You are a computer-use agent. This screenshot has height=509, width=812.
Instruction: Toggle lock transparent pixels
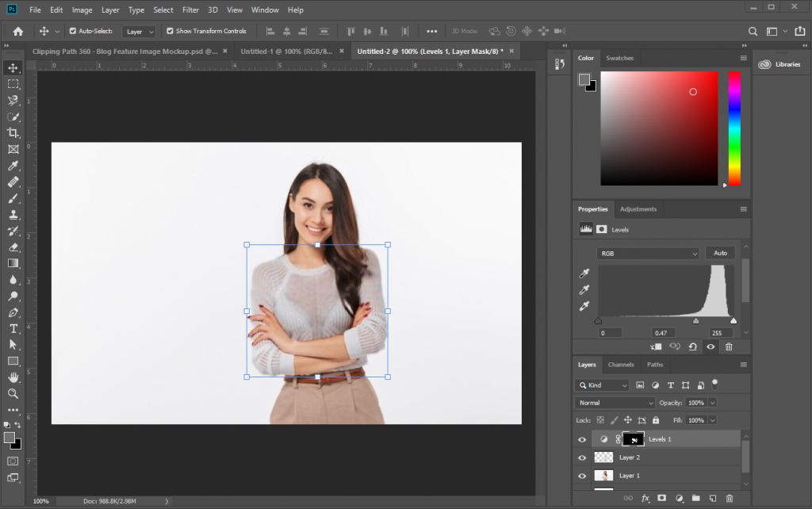click(x=600, y=420)
